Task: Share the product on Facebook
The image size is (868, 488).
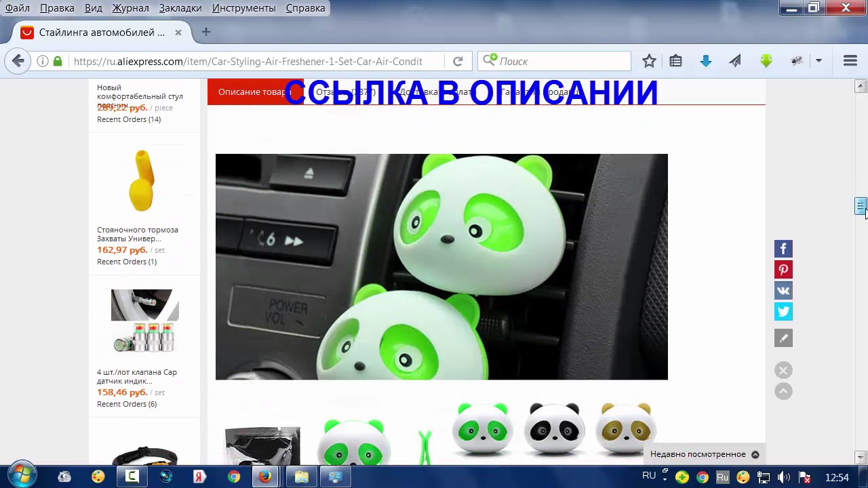Action: [783, 249]
